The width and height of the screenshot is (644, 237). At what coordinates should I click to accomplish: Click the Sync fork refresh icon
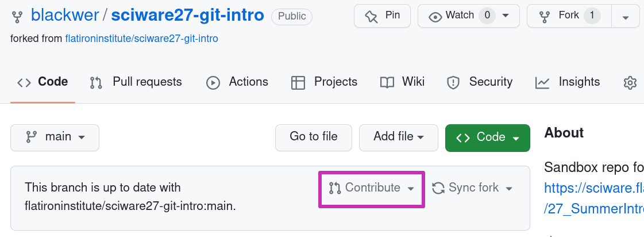point(438,189)
